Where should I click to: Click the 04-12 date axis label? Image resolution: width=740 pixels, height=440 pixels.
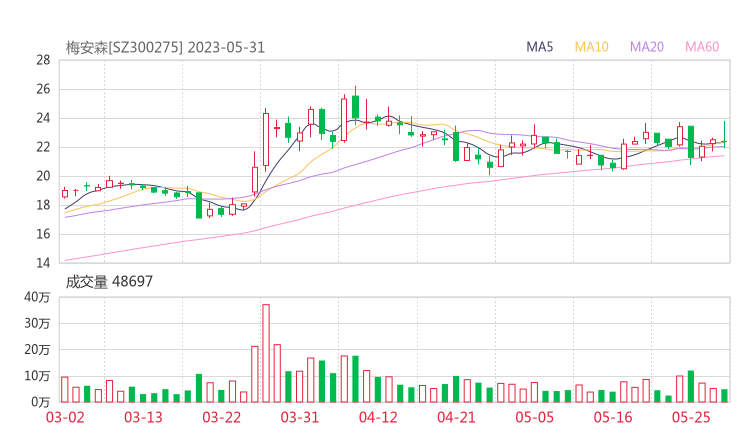coord(378,417)
